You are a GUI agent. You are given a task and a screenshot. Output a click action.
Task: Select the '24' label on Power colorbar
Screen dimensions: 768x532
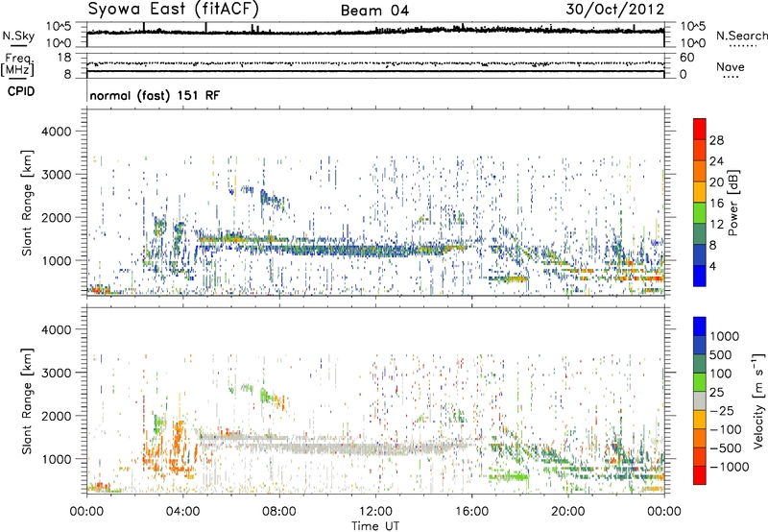pyautogui.click(x=716, y=161)
